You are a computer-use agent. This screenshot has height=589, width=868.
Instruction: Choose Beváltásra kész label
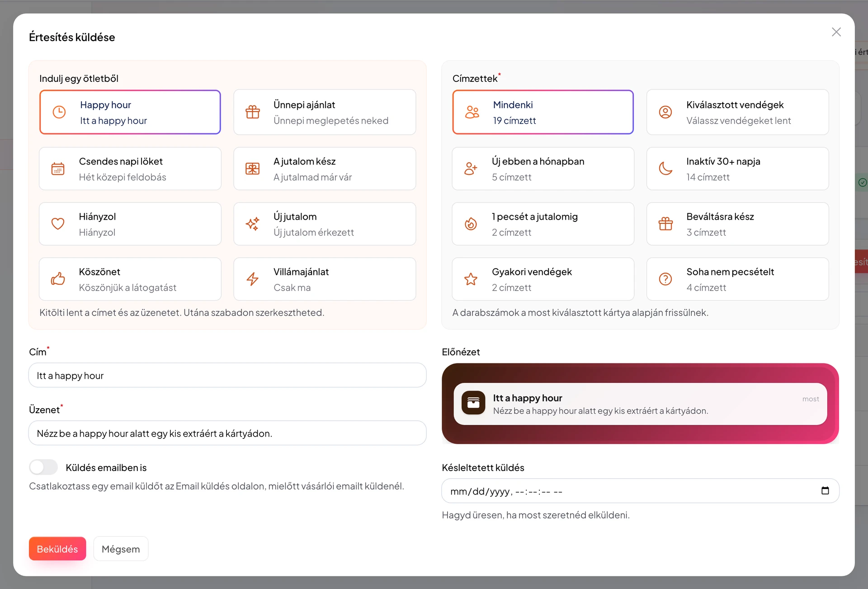click(720, 217)
